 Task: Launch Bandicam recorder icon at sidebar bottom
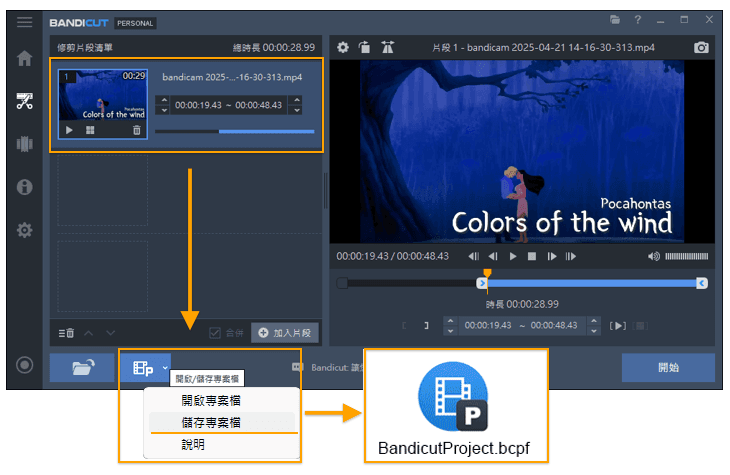point(24,365)
